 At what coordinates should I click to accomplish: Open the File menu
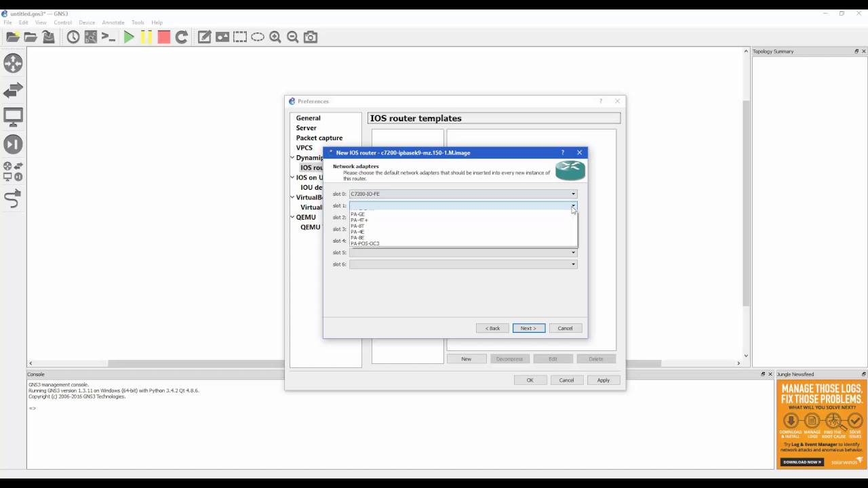click(x=7, y=22)
